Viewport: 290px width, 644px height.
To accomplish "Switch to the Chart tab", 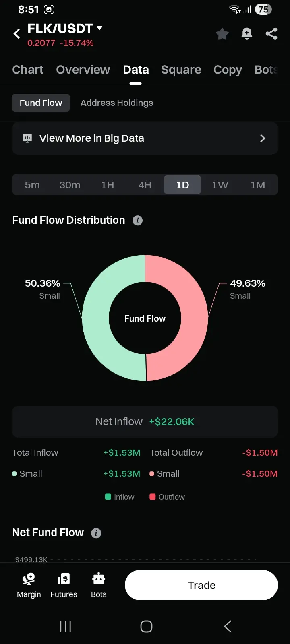I will pyautogui.click(x=28, y=70).
